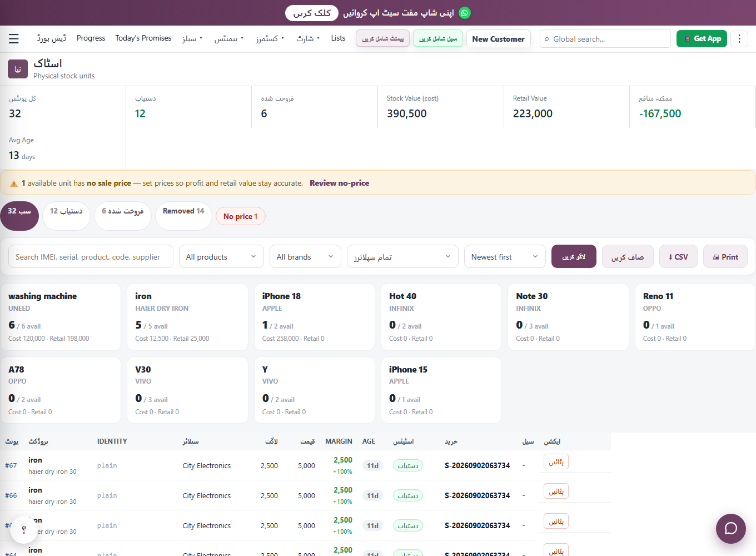
Task: Expand the پیمنٹس menu dropdown
Action: (x=229, y=38)
